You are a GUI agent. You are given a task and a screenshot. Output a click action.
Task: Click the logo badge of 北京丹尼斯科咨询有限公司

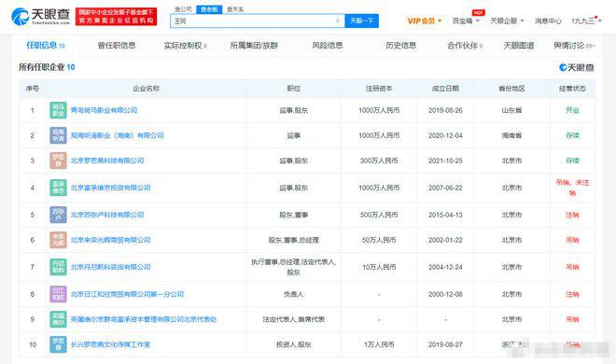click(x=58, y=267)
